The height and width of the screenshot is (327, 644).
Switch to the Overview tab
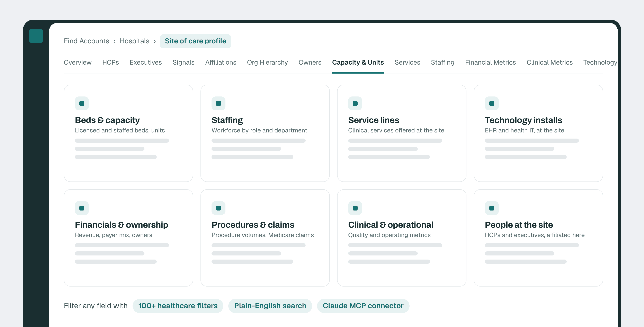coord(78,63)
